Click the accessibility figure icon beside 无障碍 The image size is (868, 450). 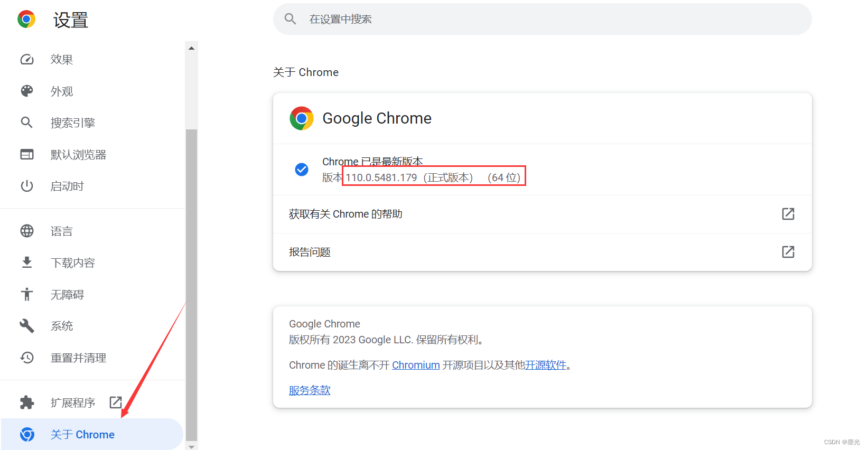(x=27, y=294)
